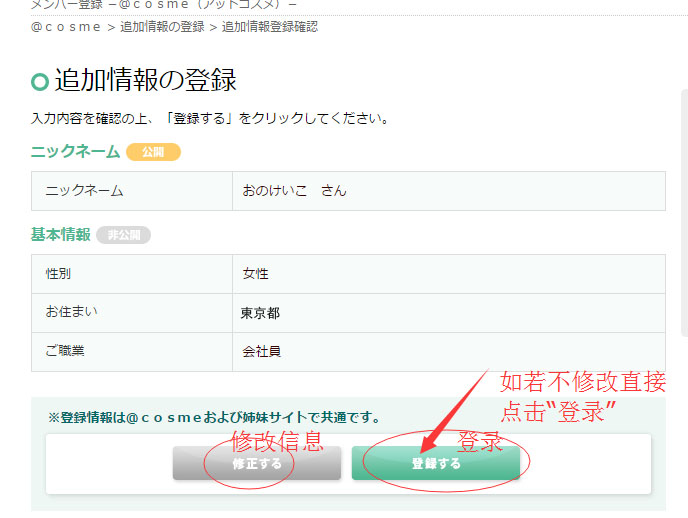Click the gray 非公開 badge
The image size is (688, 518).
pos(123,235)
